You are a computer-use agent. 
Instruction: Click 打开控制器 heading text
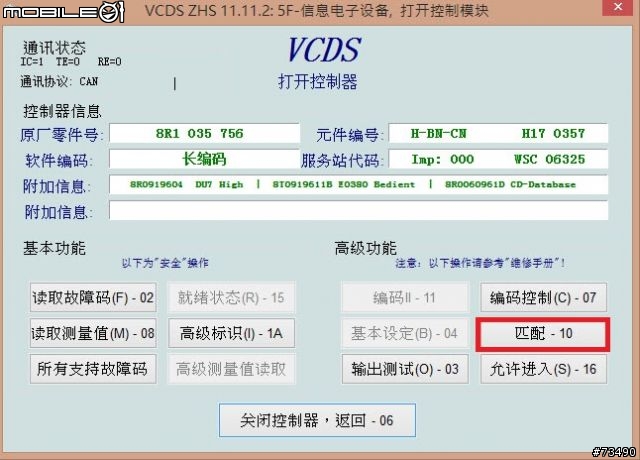tap(318, 82)
